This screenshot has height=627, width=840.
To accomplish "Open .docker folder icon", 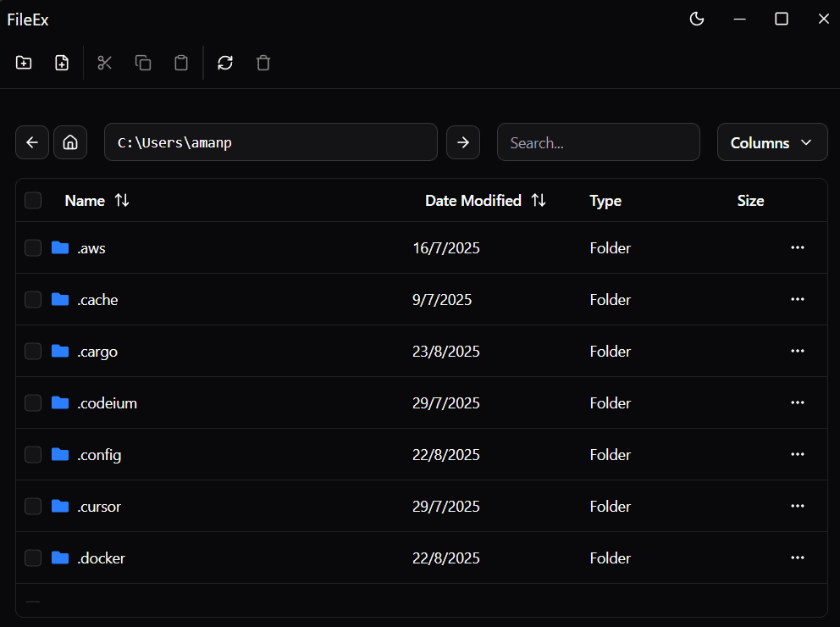I will (60, 558).
